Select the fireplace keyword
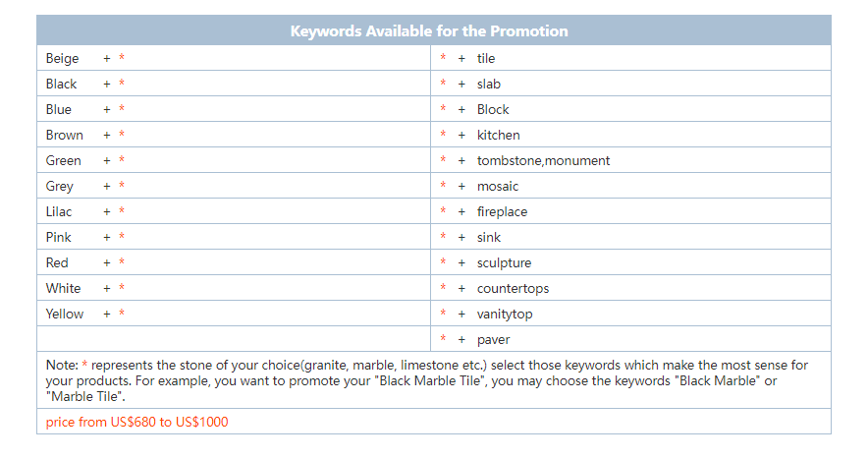This screenshot has height=459, width=868. (x=502, y=211)
